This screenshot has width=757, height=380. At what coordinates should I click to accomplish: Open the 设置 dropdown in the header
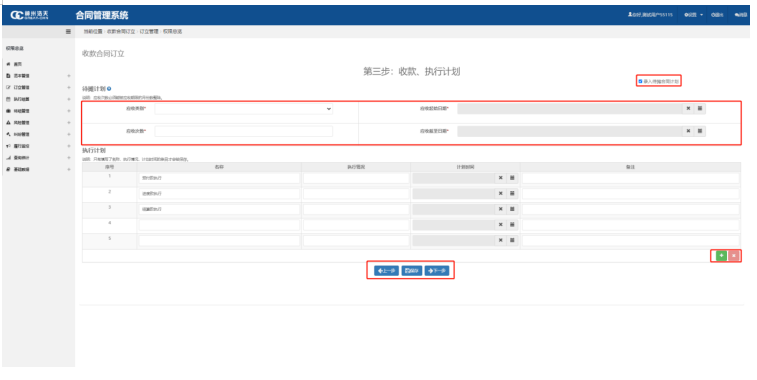click(x=693, y=15)
